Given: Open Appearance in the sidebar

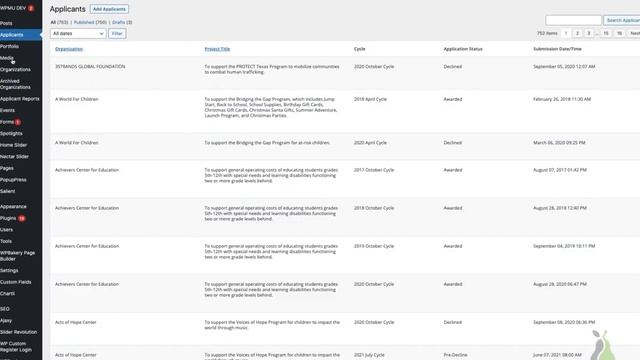Looking at the screenshot, I should pos(13,207).
